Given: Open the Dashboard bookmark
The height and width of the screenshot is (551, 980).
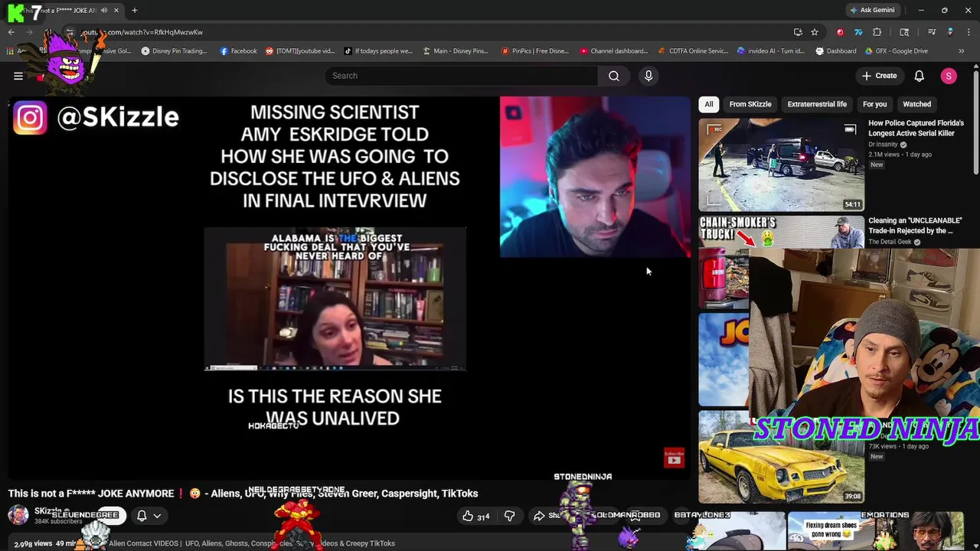Looking at the screenshot, I should (835, 51).
